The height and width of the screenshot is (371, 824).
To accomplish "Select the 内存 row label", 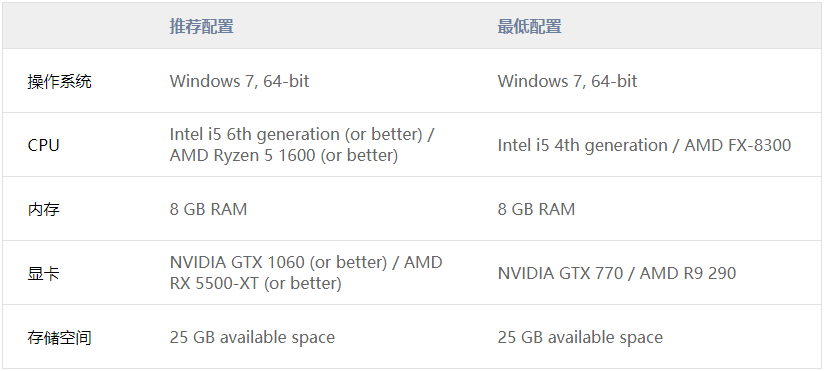I will (x=44, y=210).
